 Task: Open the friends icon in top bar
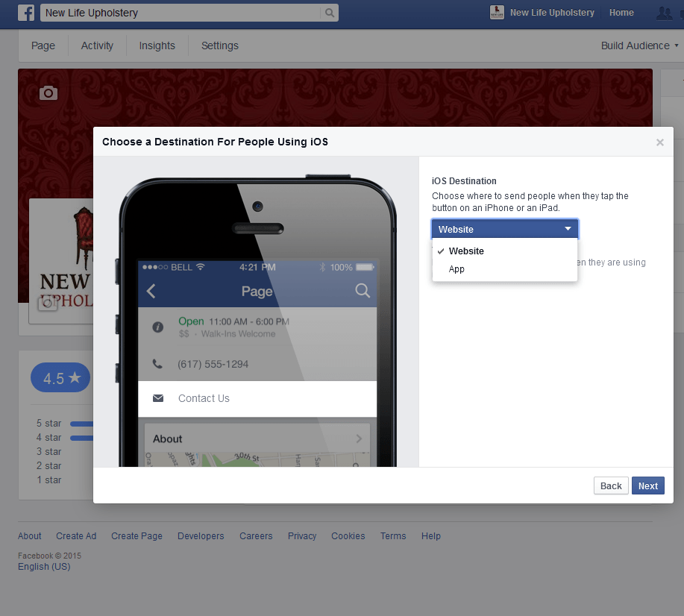pyautogui.click(x=665, y=13)
